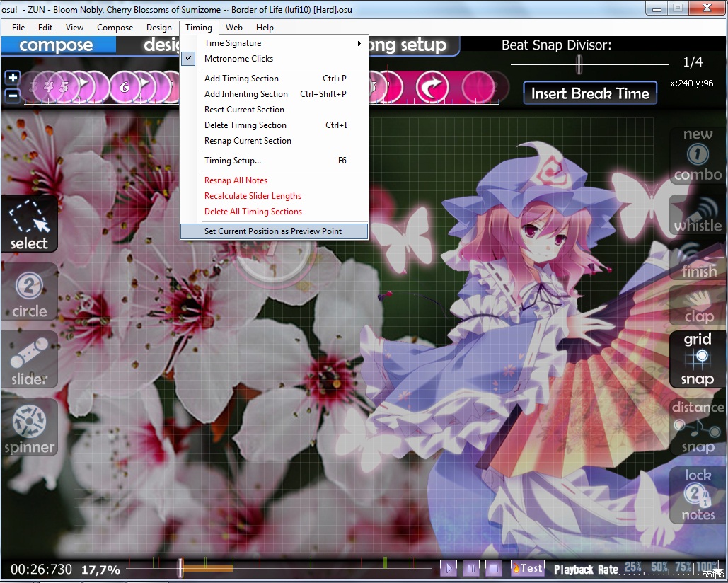The image size is (728, 583).
Task: Uncheck Metronome Clicks in the Timing menu
Action: pyautogui.click(x=274, y=59)
